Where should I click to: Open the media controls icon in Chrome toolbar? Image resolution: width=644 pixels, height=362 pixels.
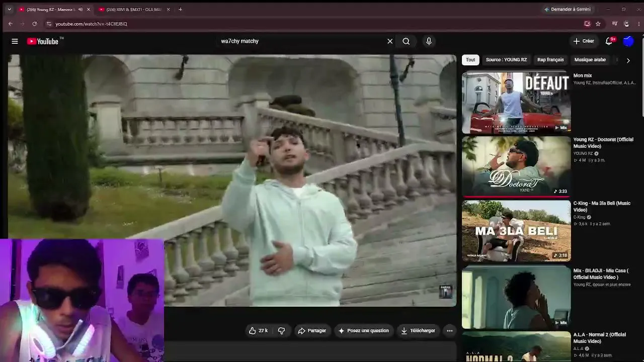pos(614,24)
